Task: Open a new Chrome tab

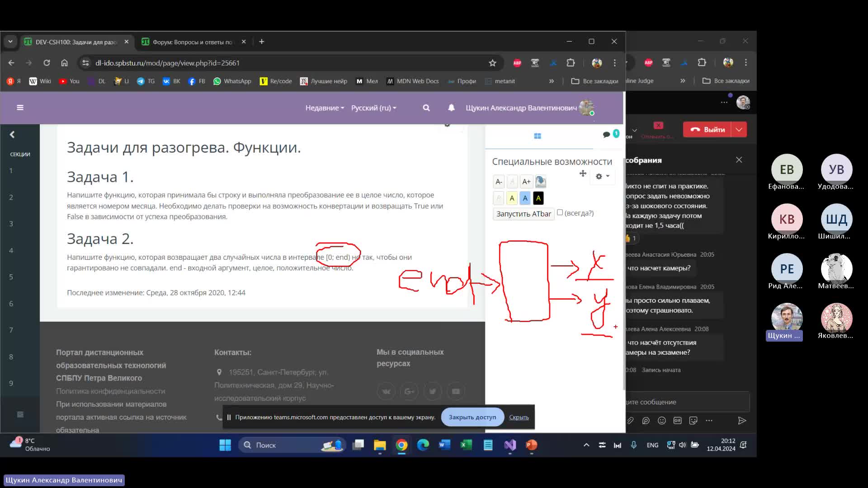Action: coord(261,42)
